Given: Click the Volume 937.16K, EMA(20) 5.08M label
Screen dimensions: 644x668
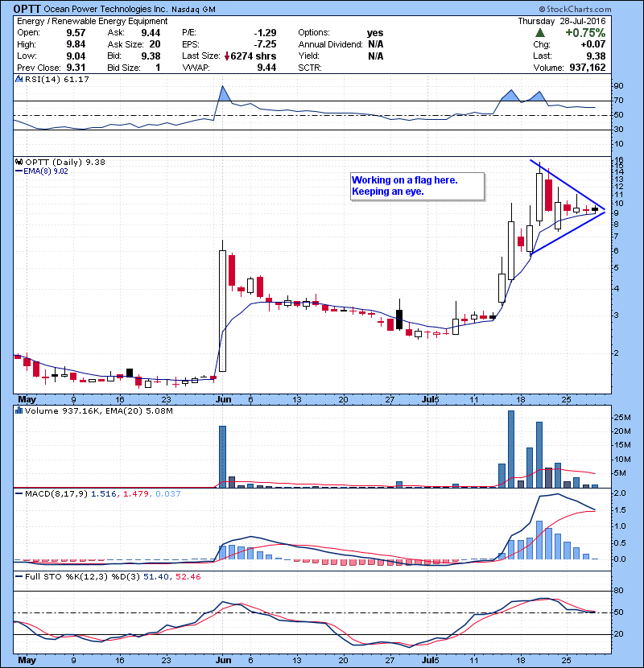Looking at the screenshot, I should pos(98,411).
